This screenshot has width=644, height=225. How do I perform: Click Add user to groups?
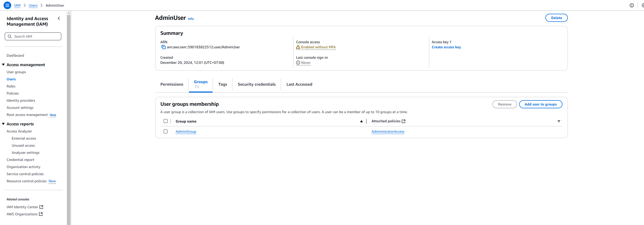pos(541,104)
